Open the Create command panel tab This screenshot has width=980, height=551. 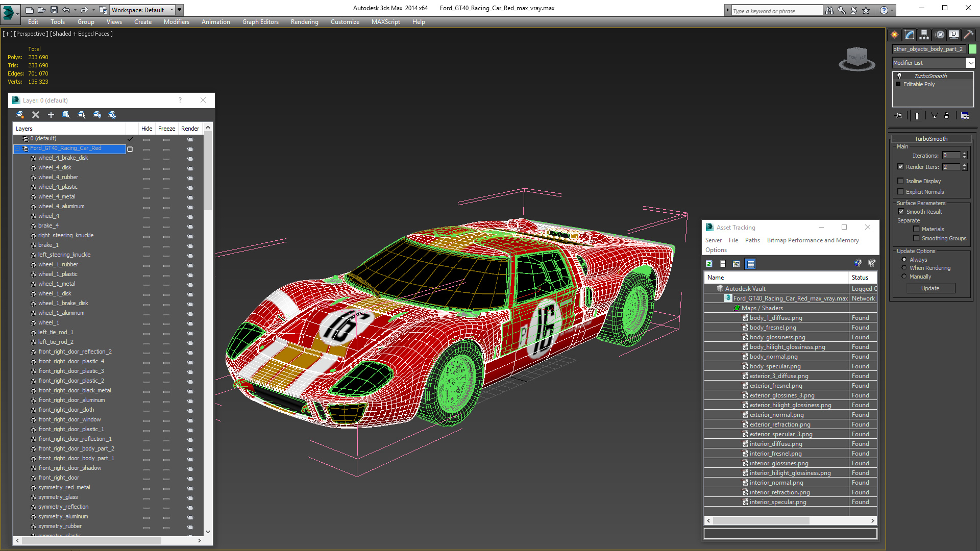click(895, 35)
